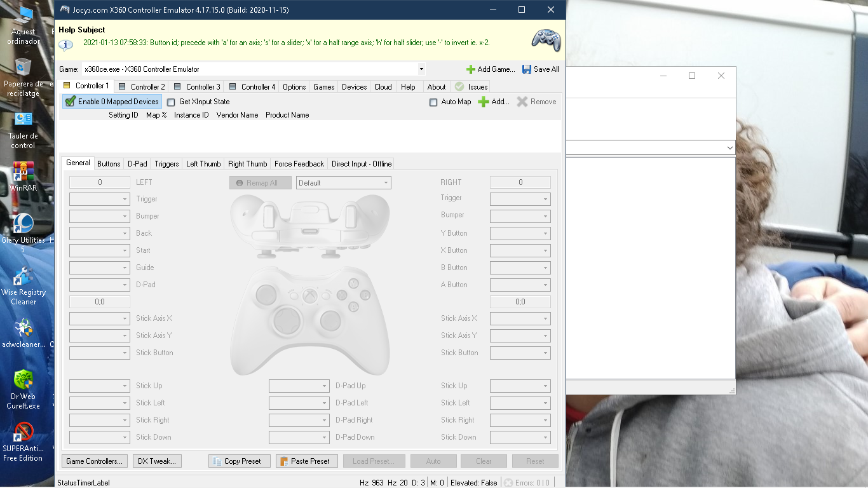The width and height of the screenshot is (868, 488).
Task: Click the green plus Add Game icon
Action: click(x=471, y=69)
